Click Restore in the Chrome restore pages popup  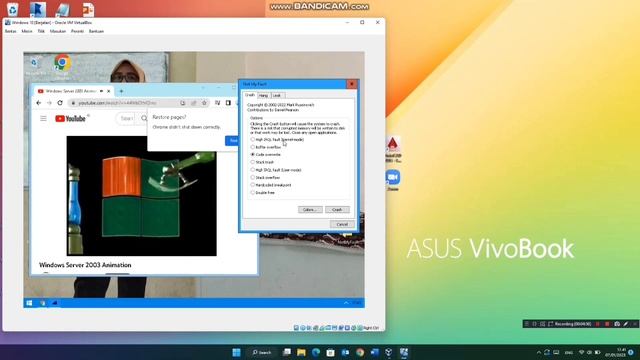232,141
